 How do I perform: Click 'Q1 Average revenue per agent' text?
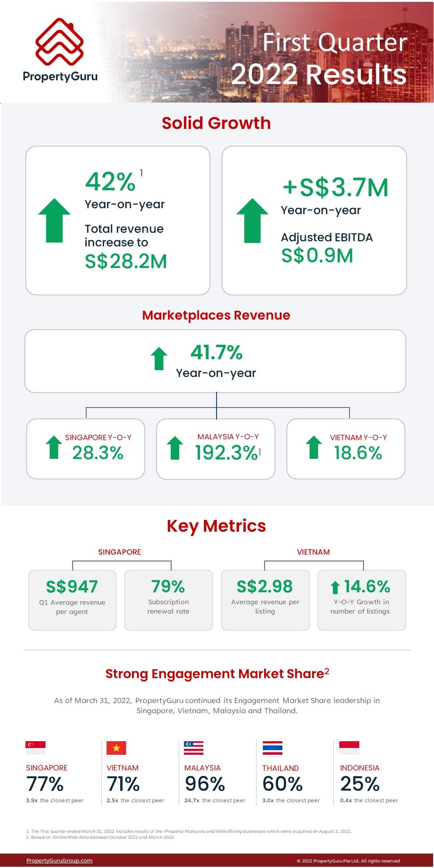tap(72, 607)
